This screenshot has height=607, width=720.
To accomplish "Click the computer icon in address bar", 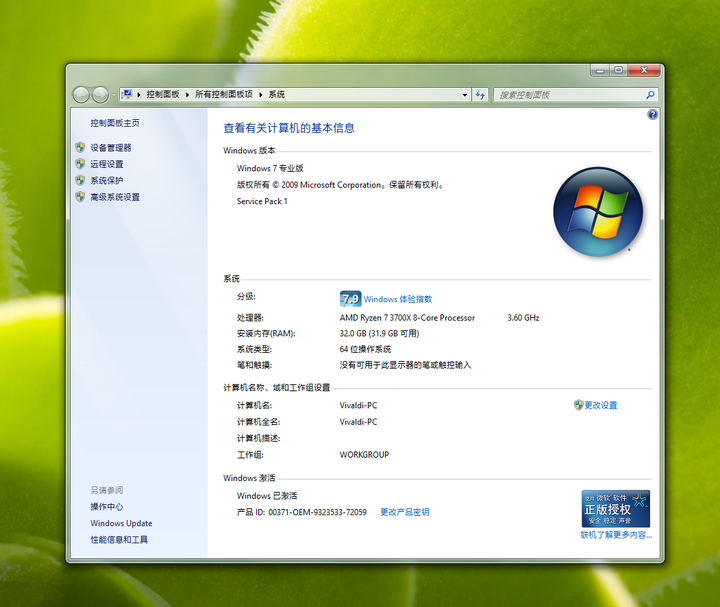I will pyautogui.click(x=127, y=94).
